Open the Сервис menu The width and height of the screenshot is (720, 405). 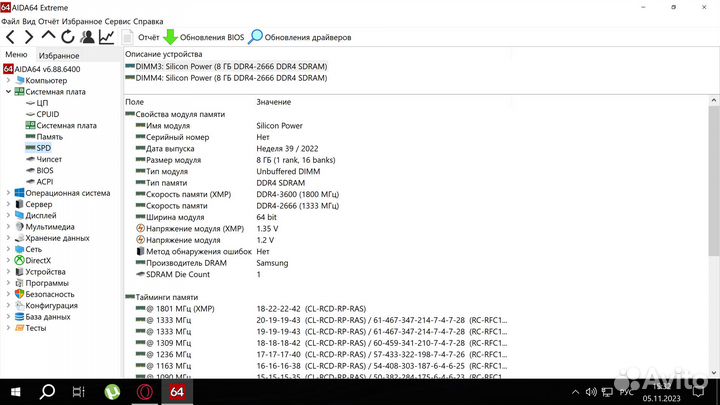coord(118,21)
